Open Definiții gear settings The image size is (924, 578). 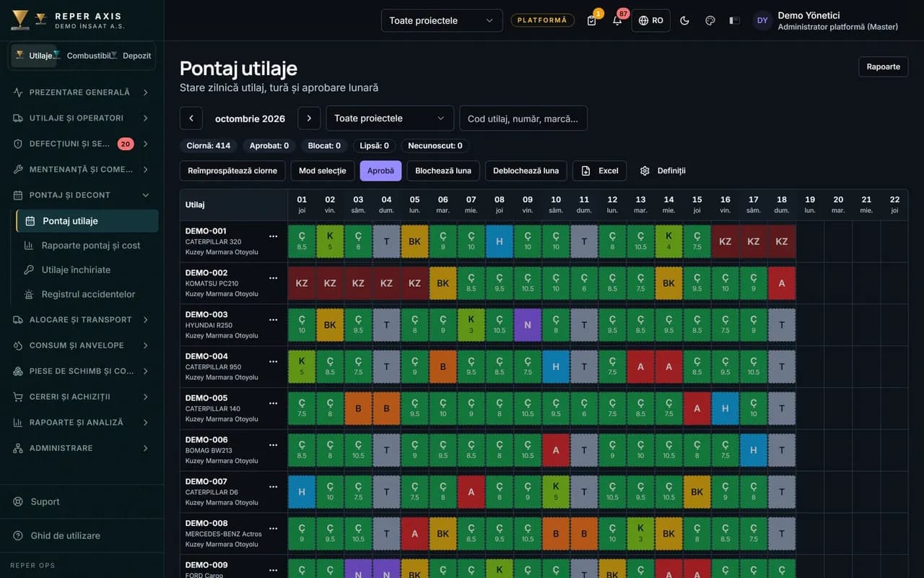coord(663,171)
